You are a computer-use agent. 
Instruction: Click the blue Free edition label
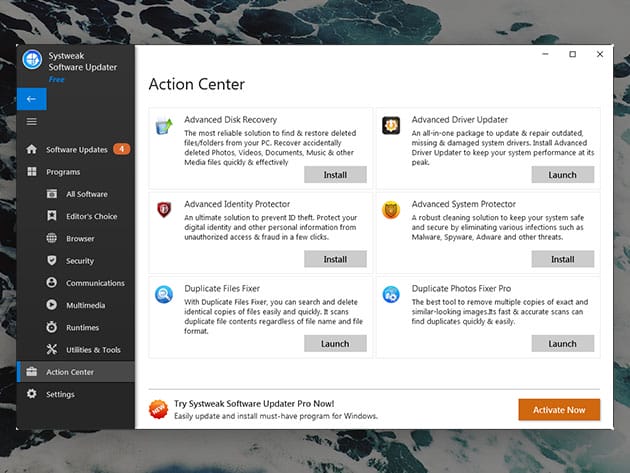click(56, 79)
